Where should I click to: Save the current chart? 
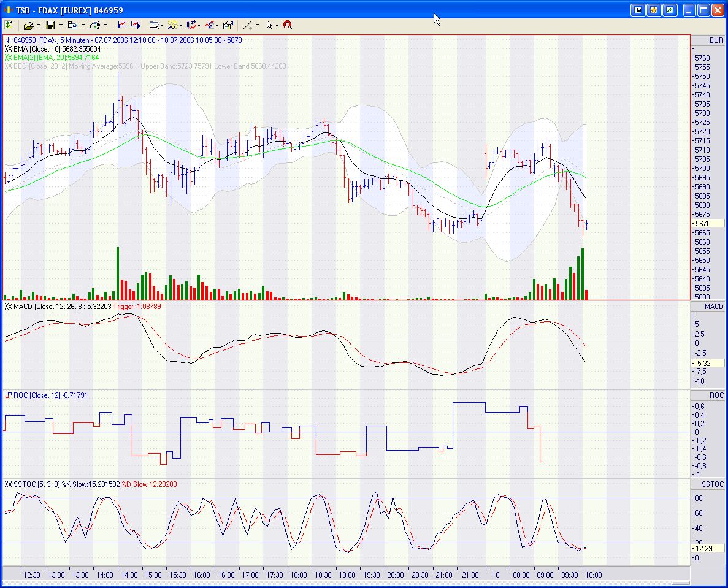52,25
